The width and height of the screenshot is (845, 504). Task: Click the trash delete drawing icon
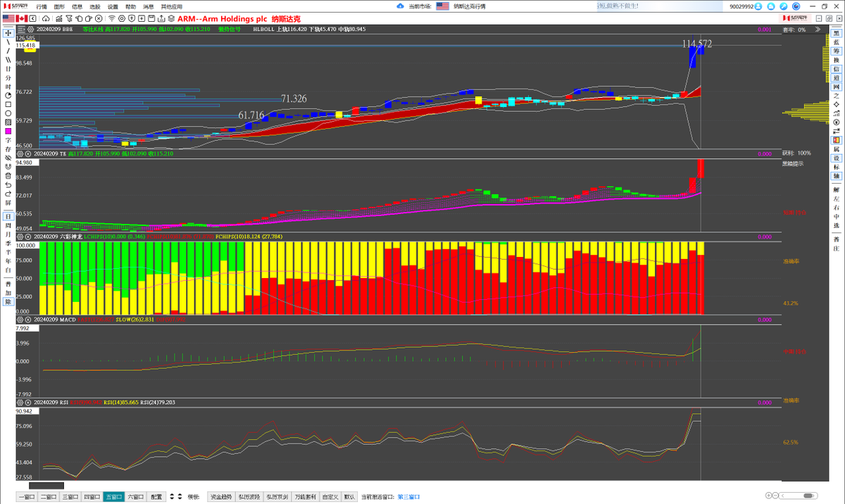[x=8, y=176]
